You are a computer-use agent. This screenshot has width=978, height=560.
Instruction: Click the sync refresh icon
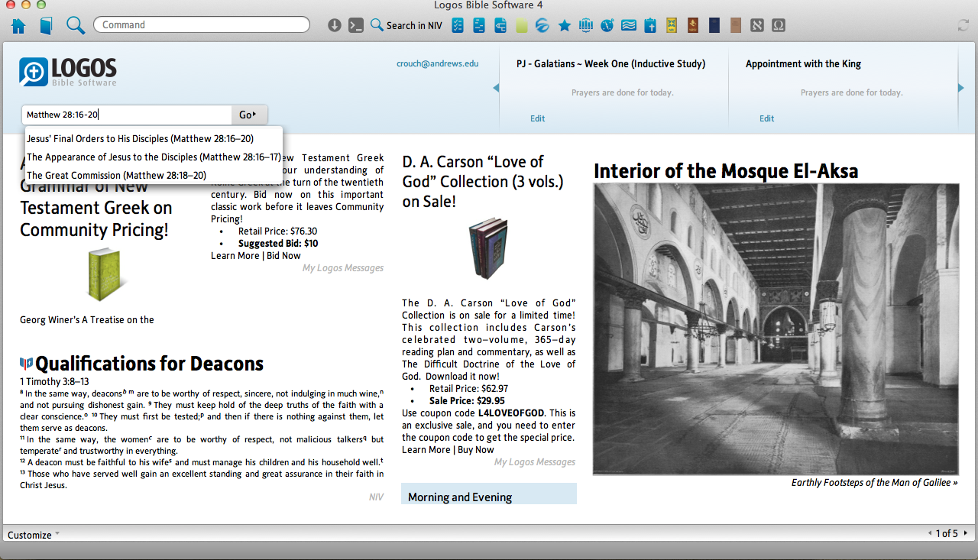[x=963, y=26]
